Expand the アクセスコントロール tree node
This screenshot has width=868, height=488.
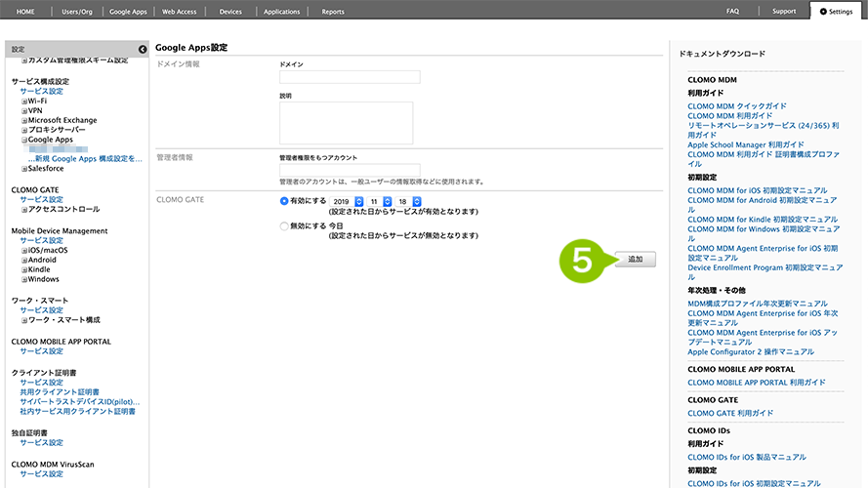tap(24, 210)
